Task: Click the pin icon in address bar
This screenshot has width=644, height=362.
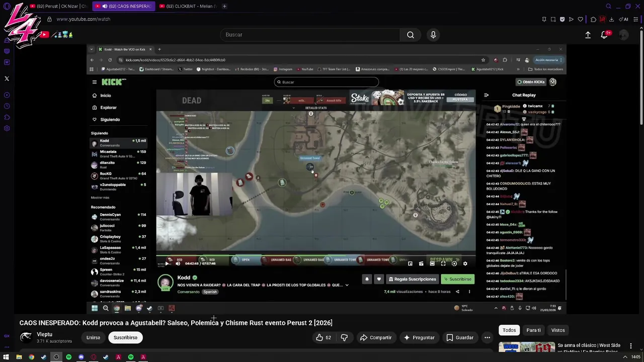Action: pos(544,19)
